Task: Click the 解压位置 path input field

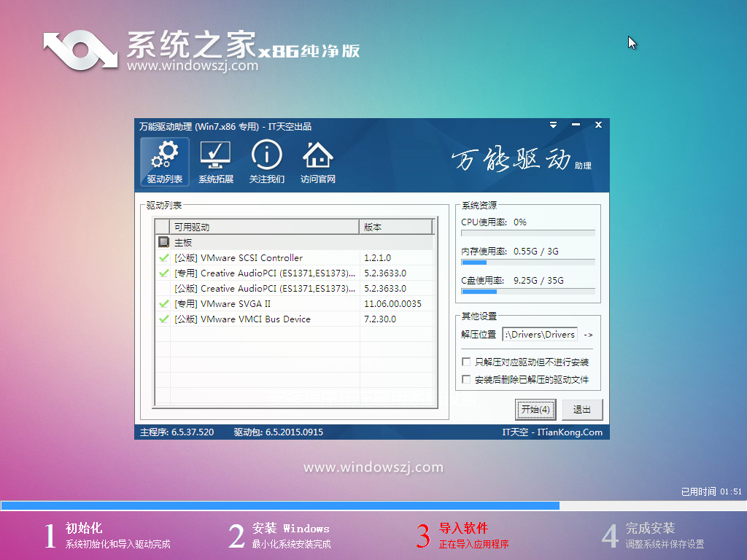Action: pyautogui.click(x=540, y=335)
